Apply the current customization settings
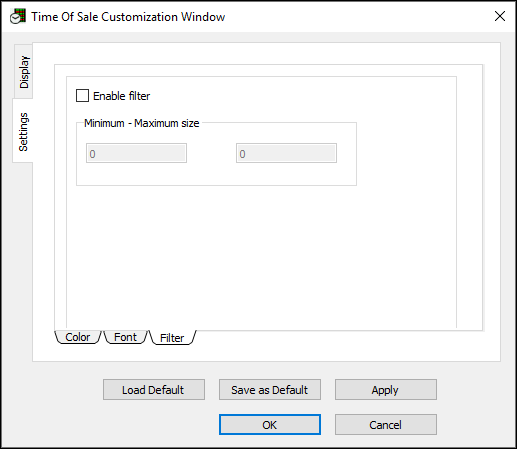517x449 pixels. 386,390
